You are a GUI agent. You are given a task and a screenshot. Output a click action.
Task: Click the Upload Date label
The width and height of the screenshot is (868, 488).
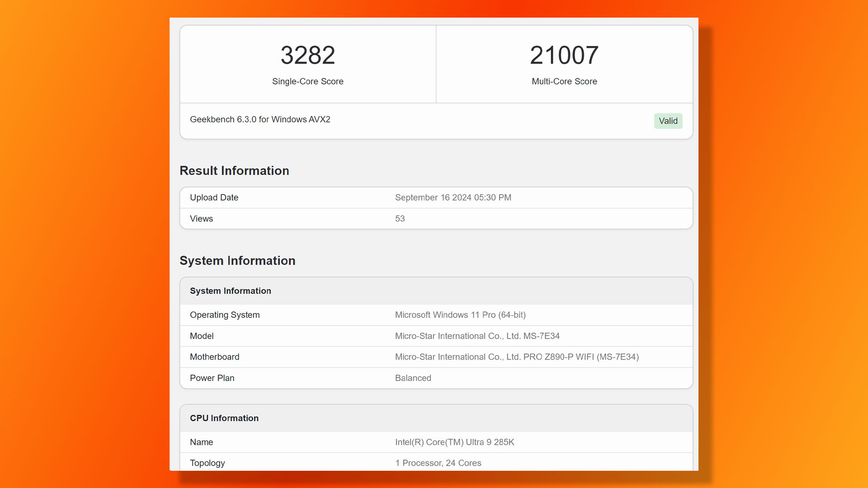(214, 197)
